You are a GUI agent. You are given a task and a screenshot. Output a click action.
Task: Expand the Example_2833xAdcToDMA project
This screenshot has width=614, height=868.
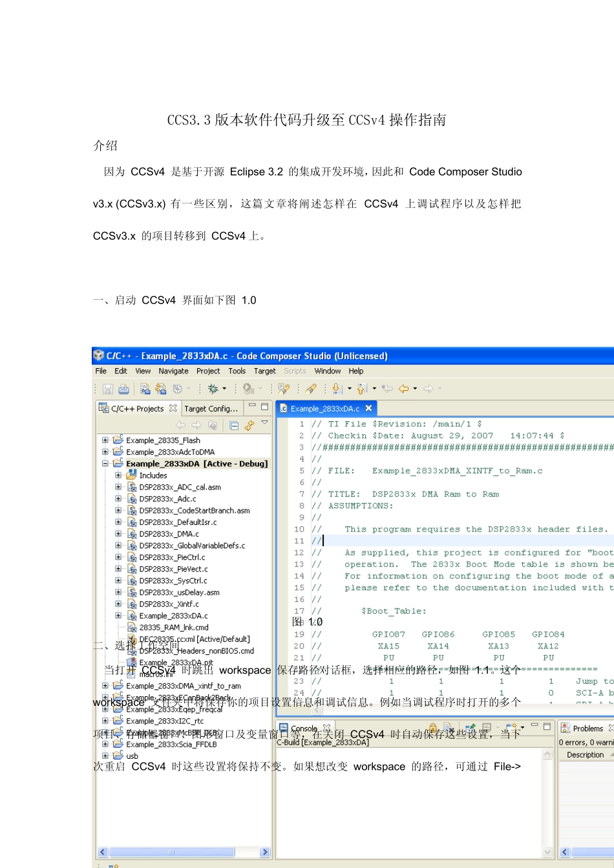[105, 452]
